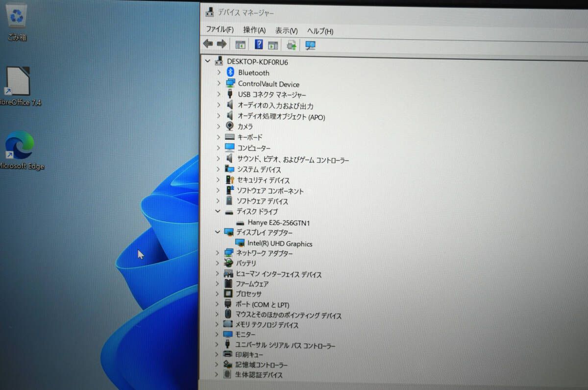This screenshot has height=390, width=588.
Task: Open the ファイル(F) menu
Action: 220,30
